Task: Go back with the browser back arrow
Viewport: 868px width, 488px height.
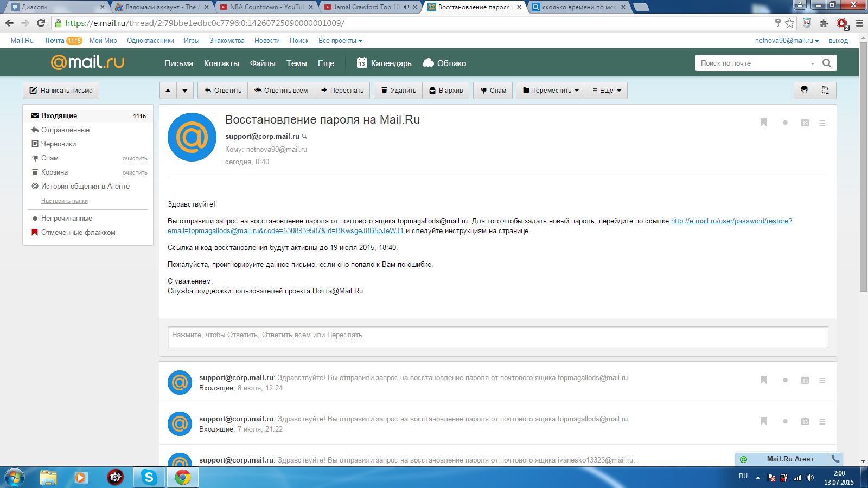Action: click(9, 23)
